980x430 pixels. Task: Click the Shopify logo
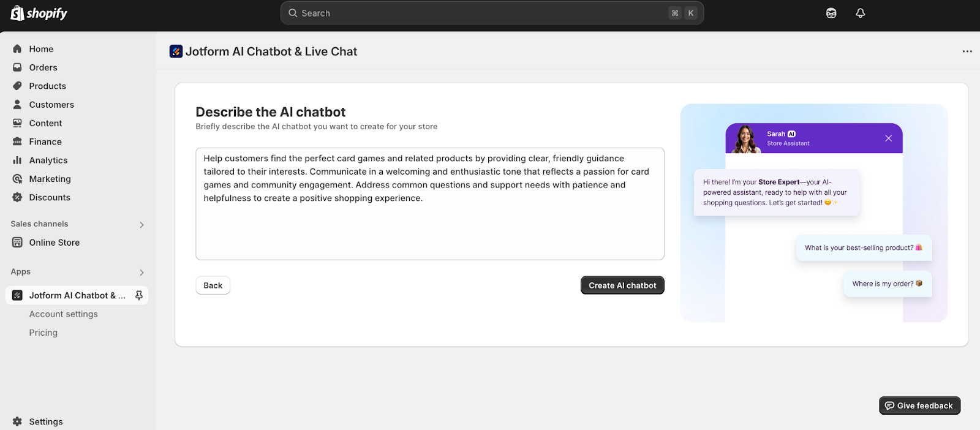(x=39, y=13)
